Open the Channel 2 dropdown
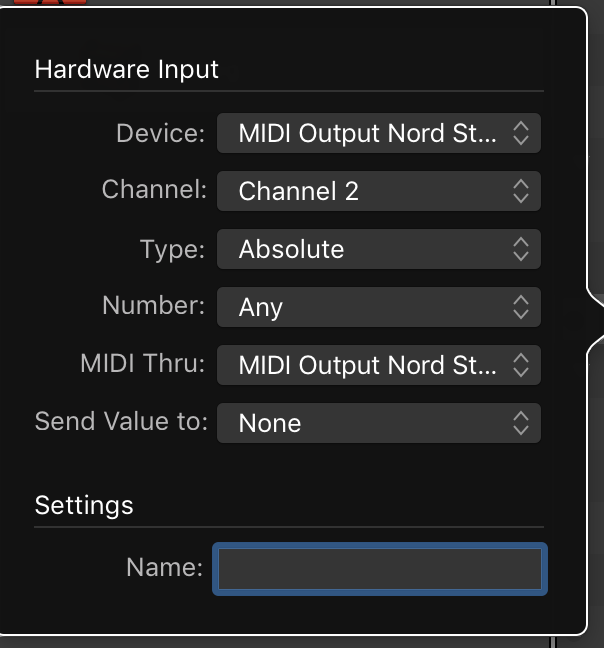Screen dimensions: 604x648 [x=378, y=191]
